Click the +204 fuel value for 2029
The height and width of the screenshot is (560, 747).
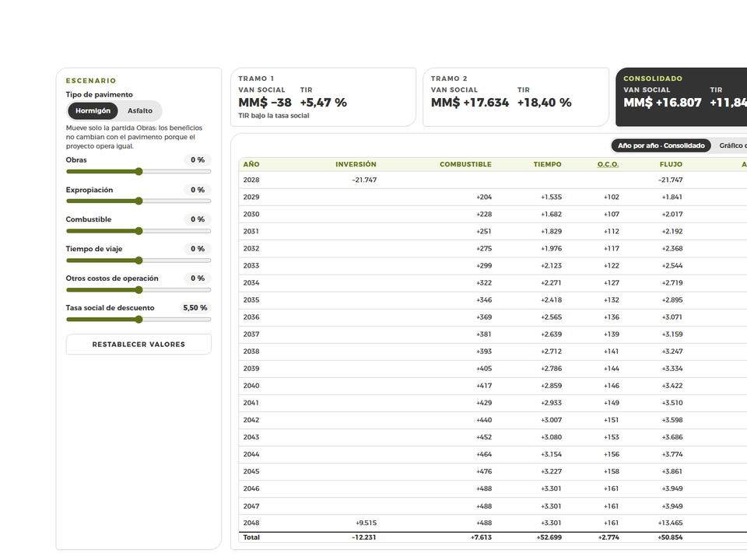[x=484, y=197]
